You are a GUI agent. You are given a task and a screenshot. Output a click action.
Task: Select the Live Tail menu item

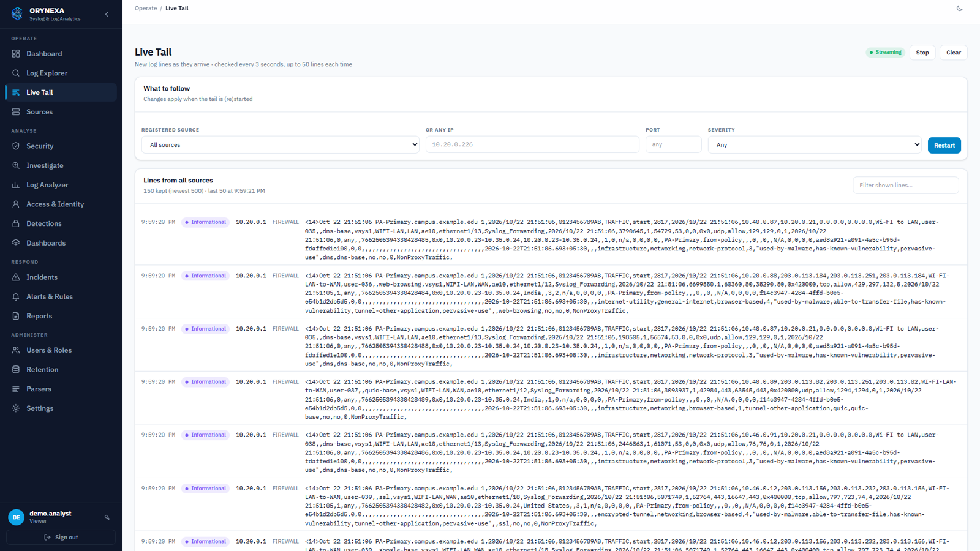[61, 92]
